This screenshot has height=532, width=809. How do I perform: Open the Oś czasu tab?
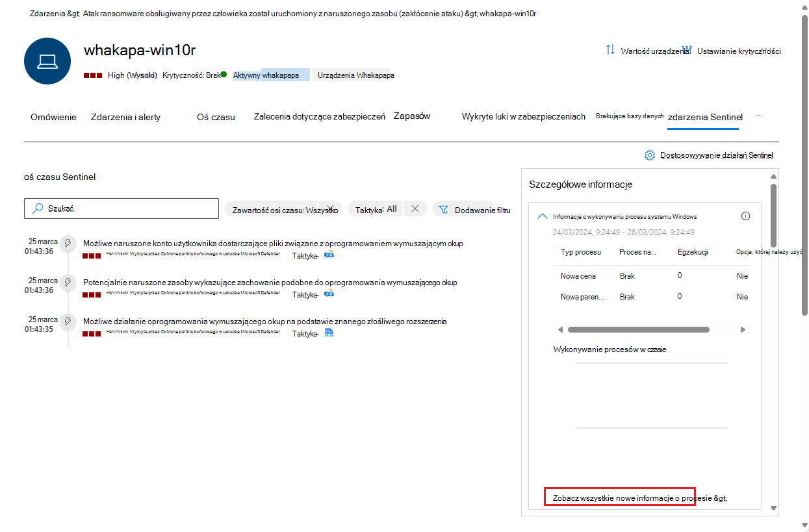[216, 117]
